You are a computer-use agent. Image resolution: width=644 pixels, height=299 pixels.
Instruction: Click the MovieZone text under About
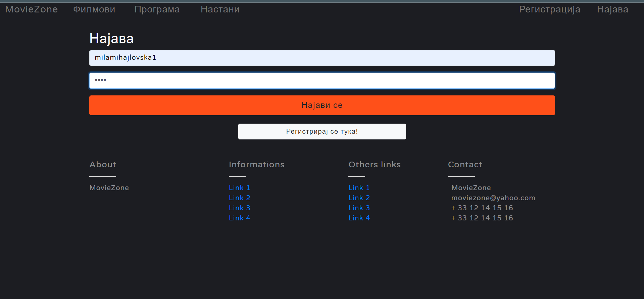tap(109, 188)
